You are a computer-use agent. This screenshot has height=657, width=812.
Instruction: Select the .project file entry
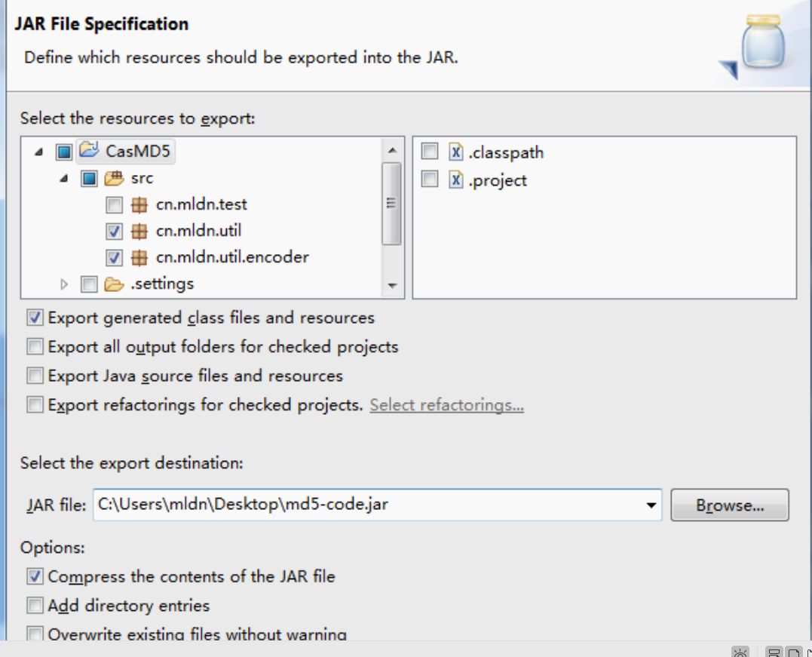tap(498, 180)
